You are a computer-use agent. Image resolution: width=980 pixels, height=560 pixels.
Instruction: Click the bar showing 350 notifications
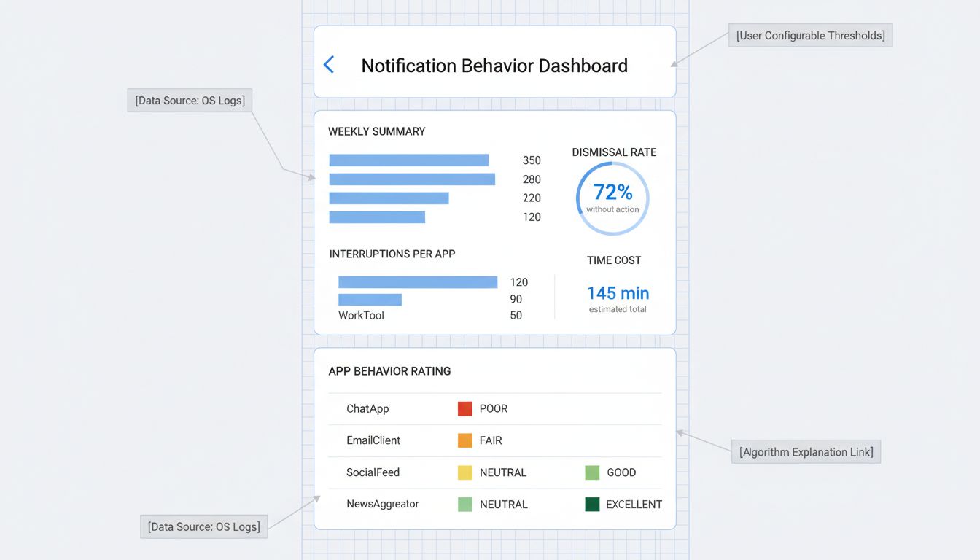(408, 159)
